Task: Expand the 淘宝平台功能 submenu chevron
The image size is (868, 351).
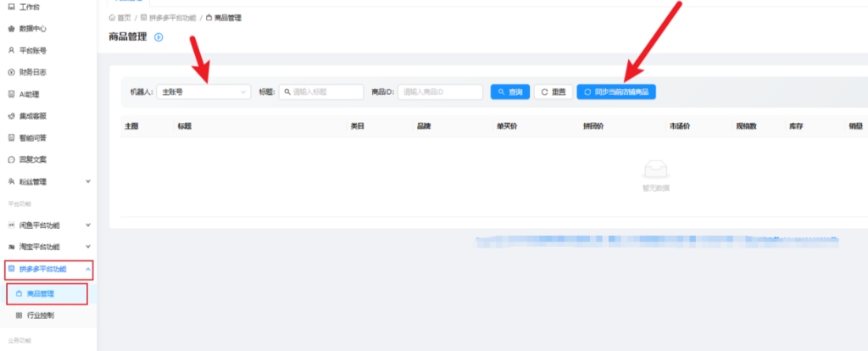Action: point(88,247)
